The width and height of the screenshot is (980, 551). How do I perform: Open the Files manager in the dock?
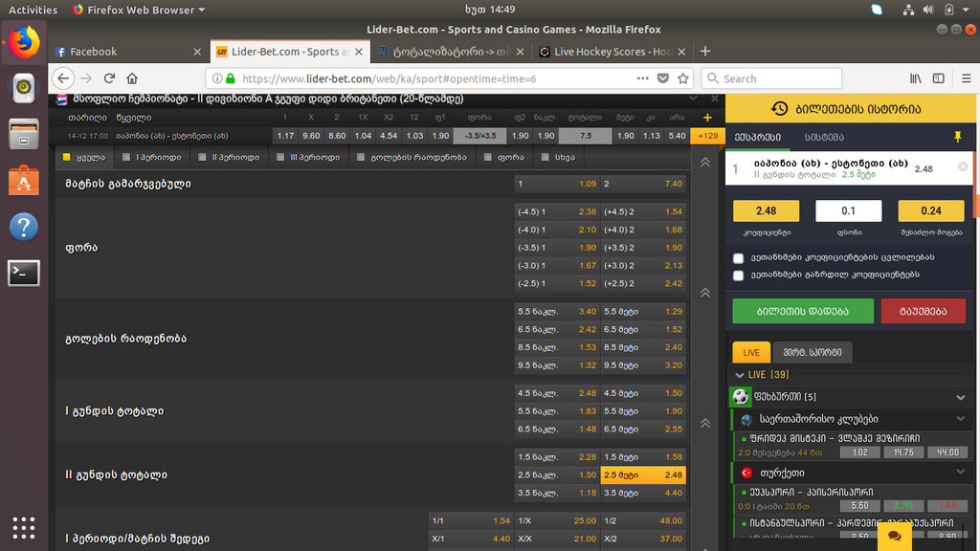point(24,134)
